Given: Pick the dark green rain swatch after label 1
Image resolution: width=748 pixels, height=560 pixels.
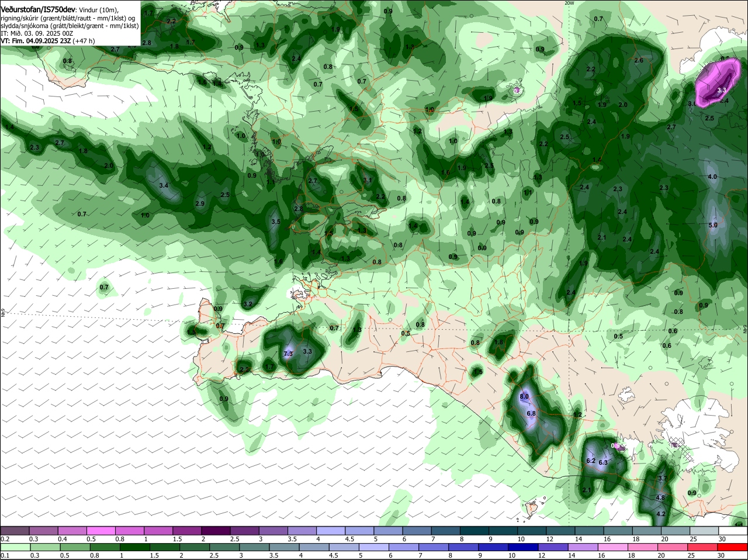Looking at the screenshot, I should tap(134, 547).
